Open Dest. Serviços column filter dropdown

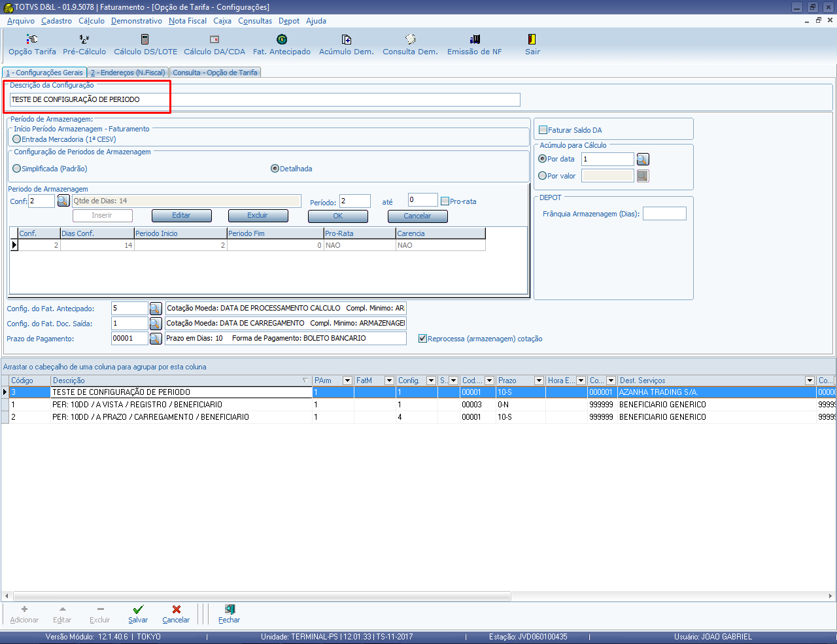pyautogui.click(x=810, y=381)
